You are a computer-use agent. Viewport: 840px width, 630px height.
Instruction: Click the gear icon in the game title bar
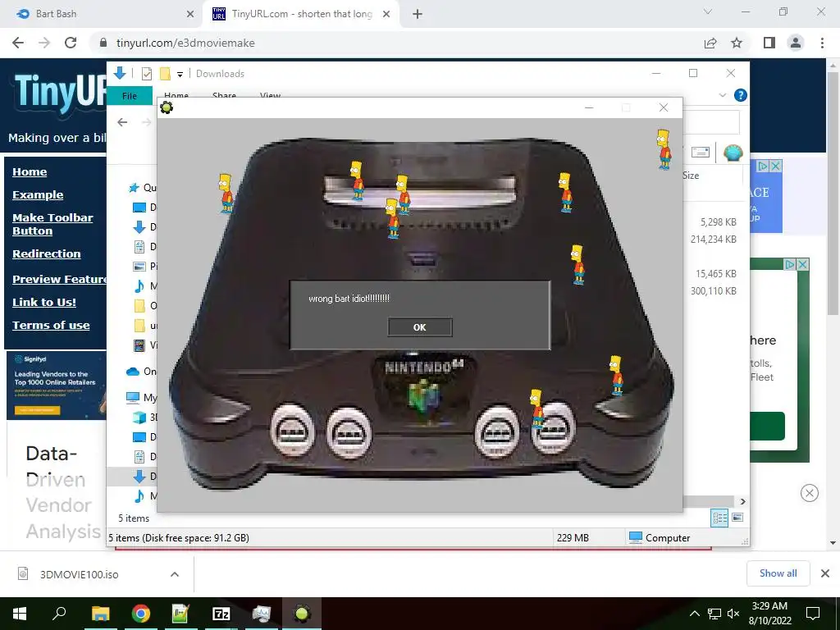click(x=167, y=107)
